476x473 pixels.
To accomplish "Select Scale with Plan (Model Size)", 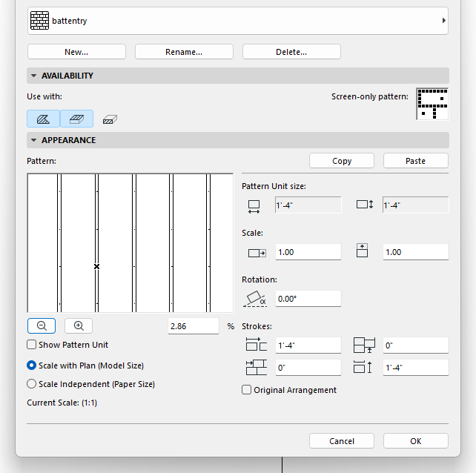I will [32, 365].
